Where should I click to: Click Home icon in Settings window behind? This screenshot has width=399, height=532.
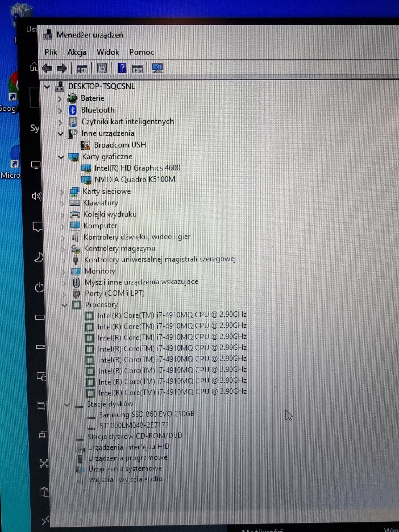tap(34, 66)
